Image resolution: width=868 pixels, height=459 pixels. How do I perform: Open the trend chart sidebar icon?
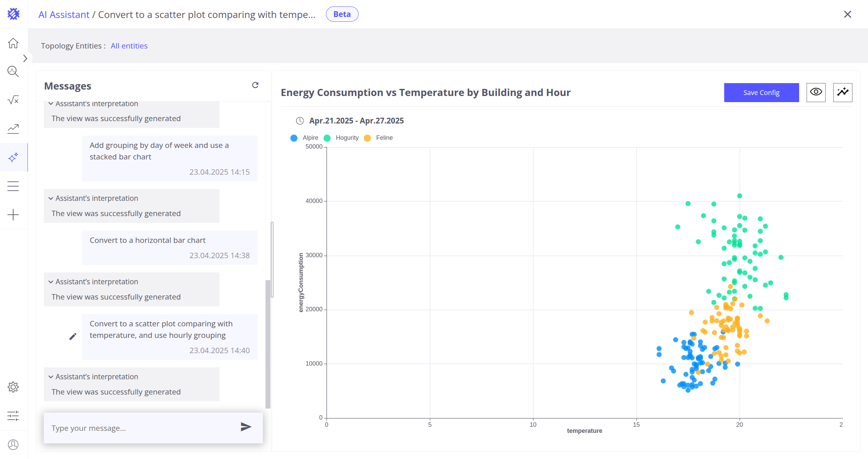click(x=13, y=129)
